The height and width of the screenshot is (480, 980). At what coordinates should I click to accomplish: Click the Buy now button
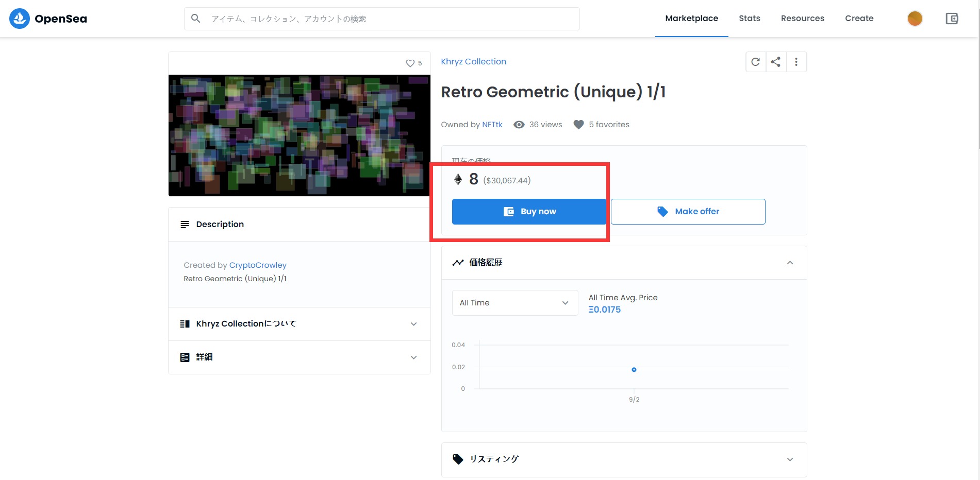coord(529,212)
